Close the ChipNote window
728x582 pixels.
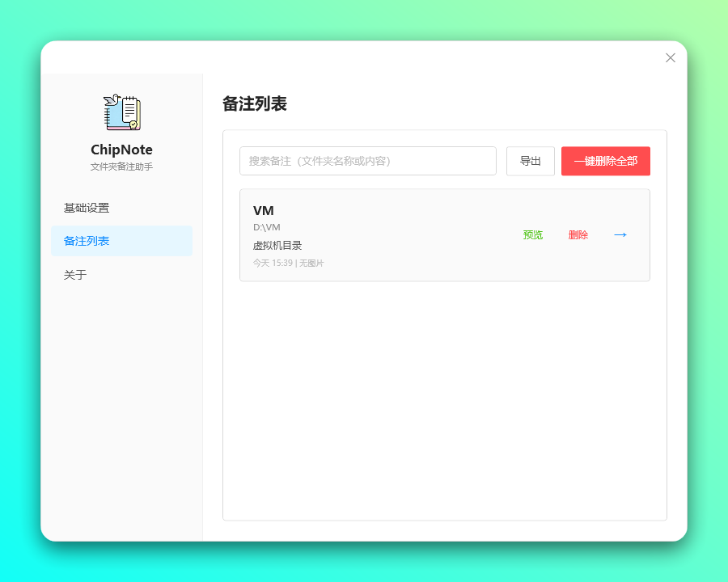point(670,57)
